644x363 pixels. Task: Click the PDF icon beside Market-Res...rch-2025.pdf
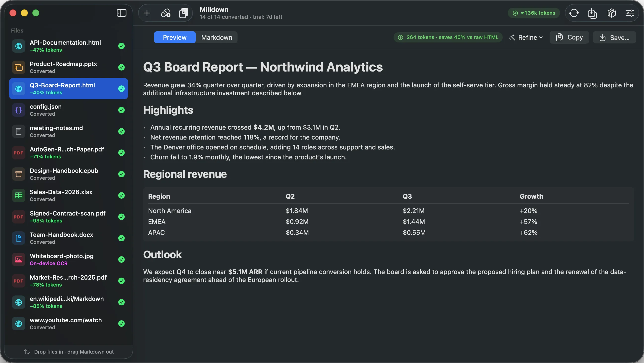18,281
